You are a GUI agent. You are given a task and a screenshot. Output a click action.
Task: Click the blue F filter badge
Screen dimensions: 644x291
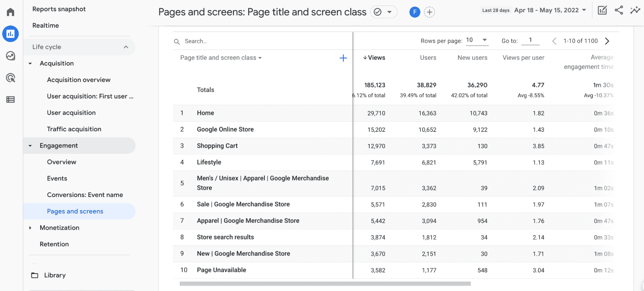[x=415, y=12]
